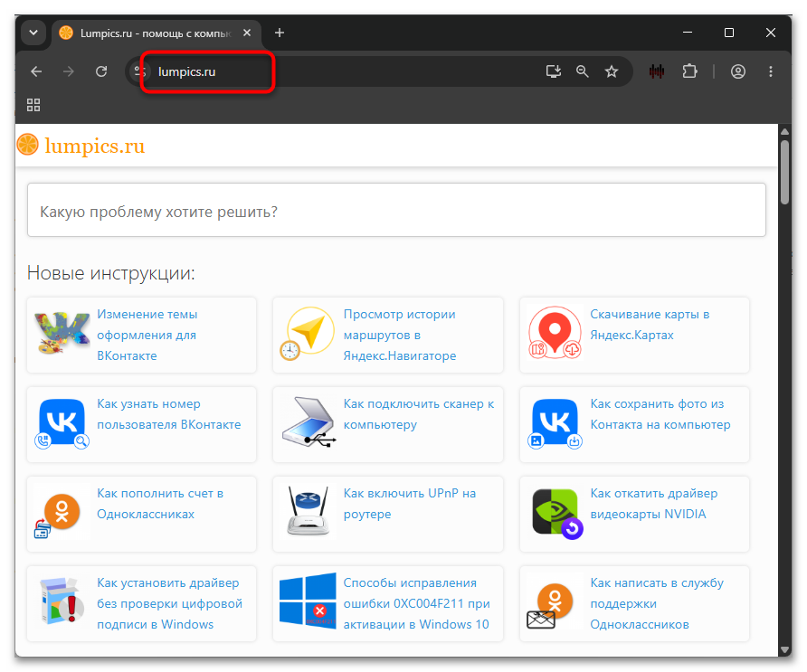807x672 pixels.
Task: Open the profile account icon
Action: pyautogui.click(x=738, y=71)
